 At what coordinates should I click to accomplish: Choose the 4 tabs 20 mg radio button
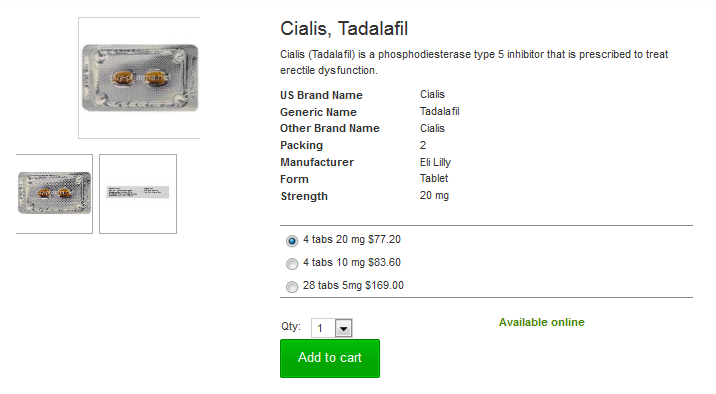(x=292, y=241)
